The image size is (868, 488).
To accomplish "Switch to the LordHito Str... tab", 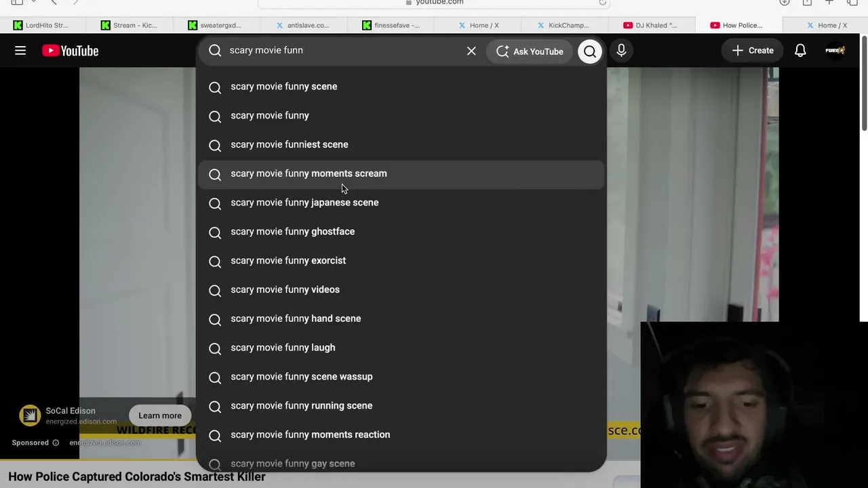I will pyautogui.click(x=41, y=25).
